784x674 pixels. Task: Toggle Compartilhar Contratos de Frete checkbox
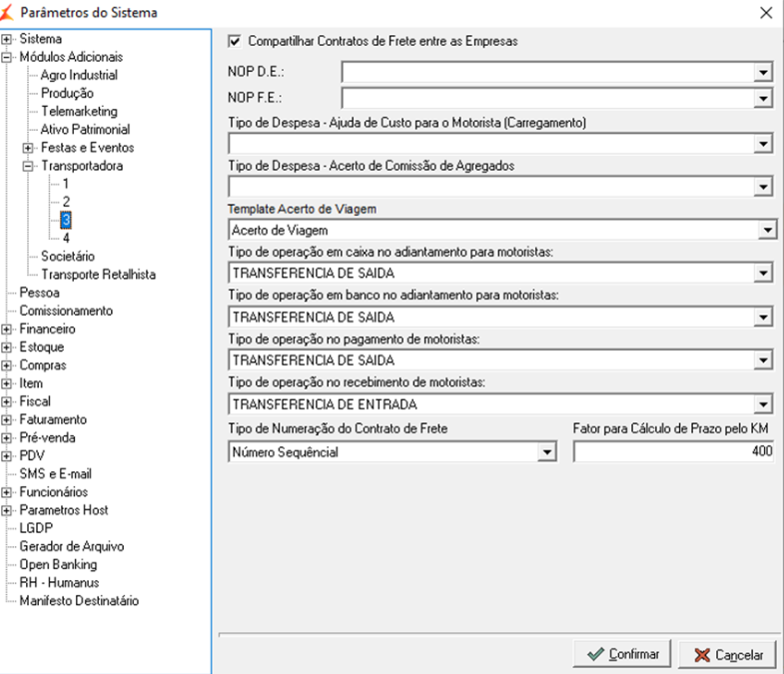coord(235,41)
